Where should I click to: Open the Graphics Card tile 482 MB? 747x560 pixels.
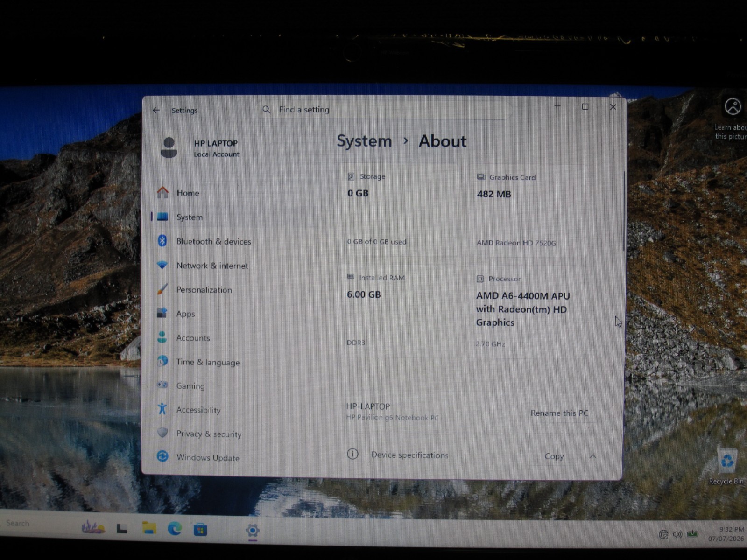pos(528,210)
